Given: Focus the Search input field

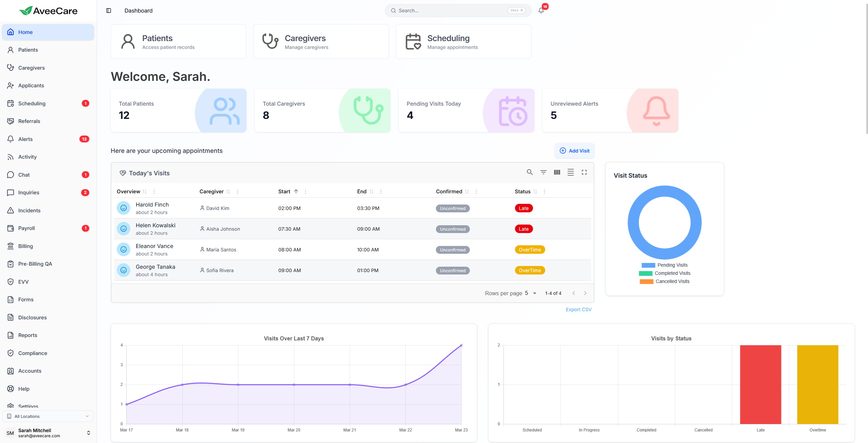Looking at the screenshot, I should [x=451, y=11].
